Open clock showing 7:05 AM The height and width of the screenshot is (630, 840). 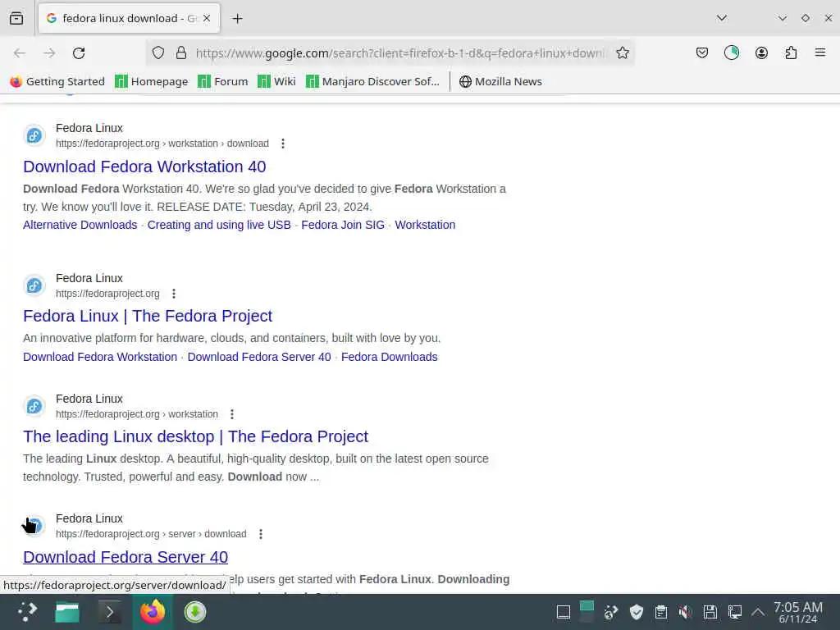[x=797, y=612]
